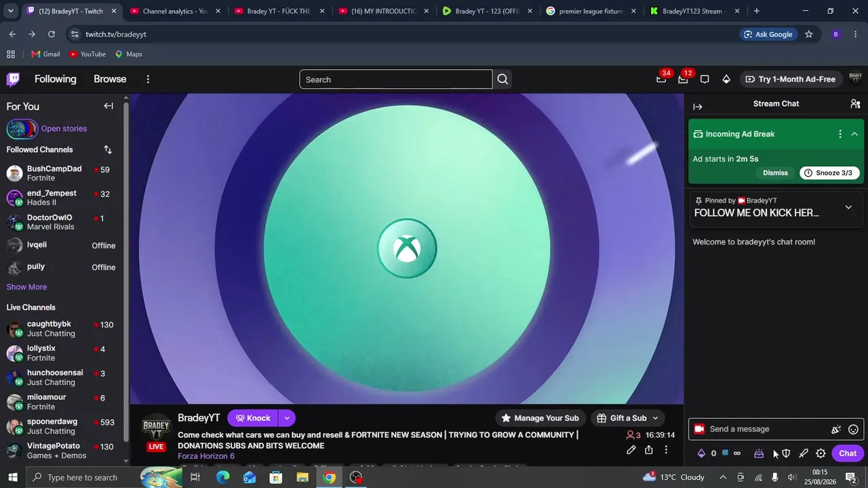
Task: Open Chrome tab search dropdown arrow
Action: (10, 11)
